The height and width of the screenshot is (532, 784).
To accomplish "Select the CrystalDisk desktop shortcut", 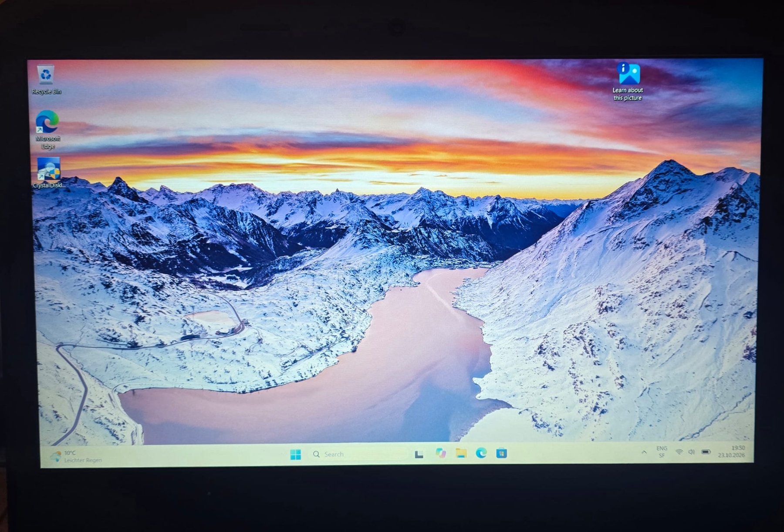I will (48, 173).
